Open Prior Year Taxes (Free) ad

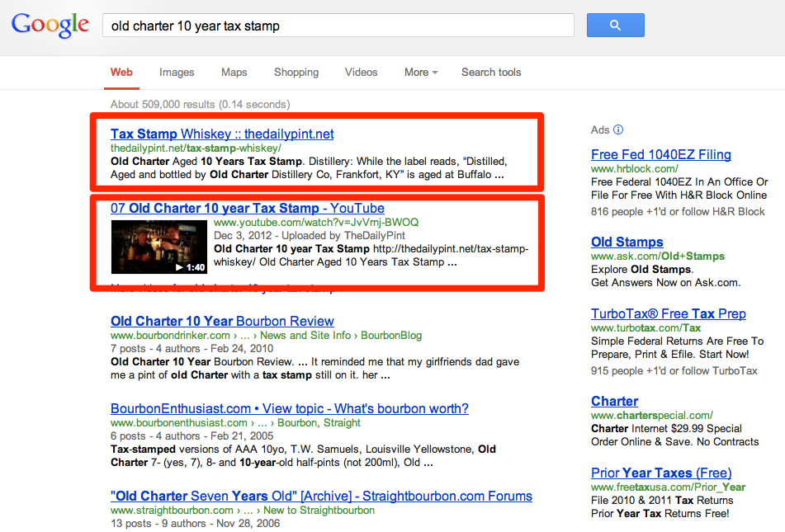[661, 473]
